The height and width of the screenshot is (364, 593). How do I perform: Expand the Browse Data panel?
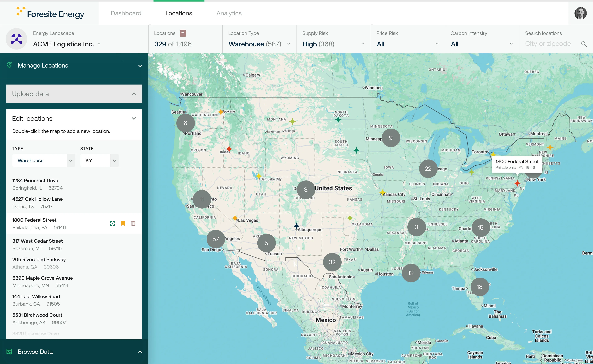[x=140, y=352]
